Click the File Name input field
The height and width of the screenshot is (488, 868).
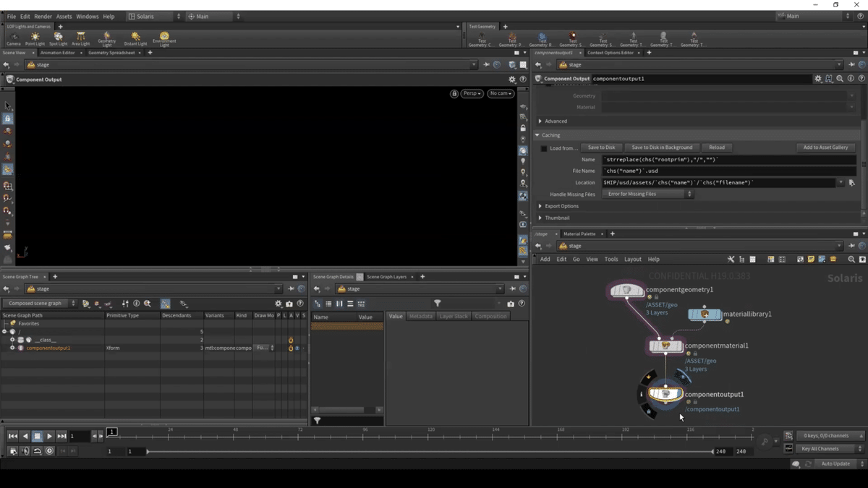(x=729, y=171)
